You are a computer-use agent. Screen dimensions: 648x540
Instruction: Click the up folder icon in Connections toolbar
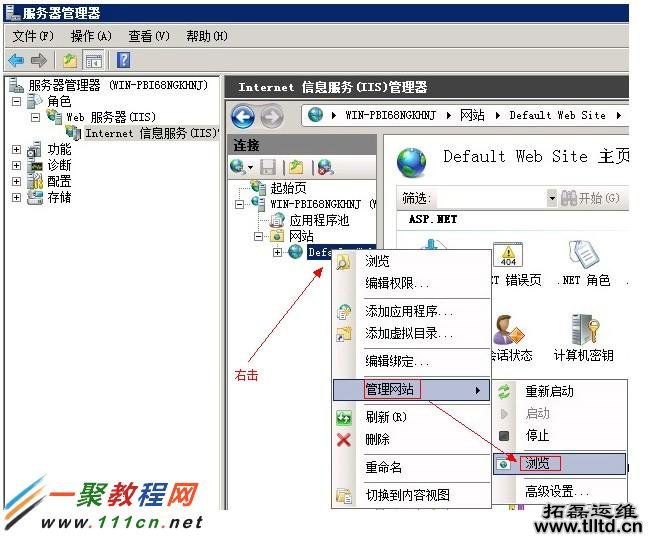[x=296, y=167]
